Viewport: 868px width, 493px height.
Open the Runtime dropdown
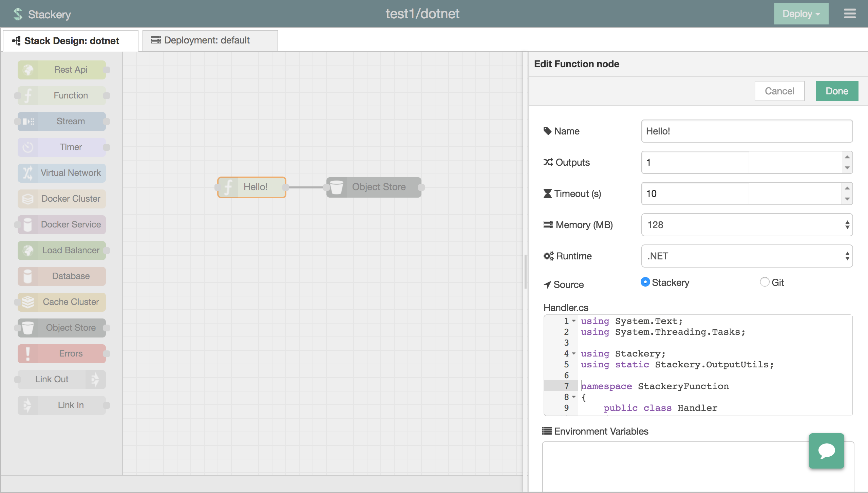747,256
